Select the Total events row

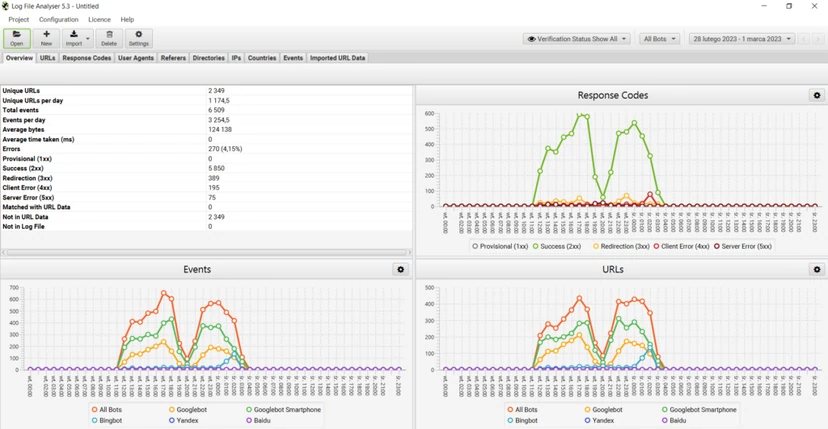pos(206,110)
